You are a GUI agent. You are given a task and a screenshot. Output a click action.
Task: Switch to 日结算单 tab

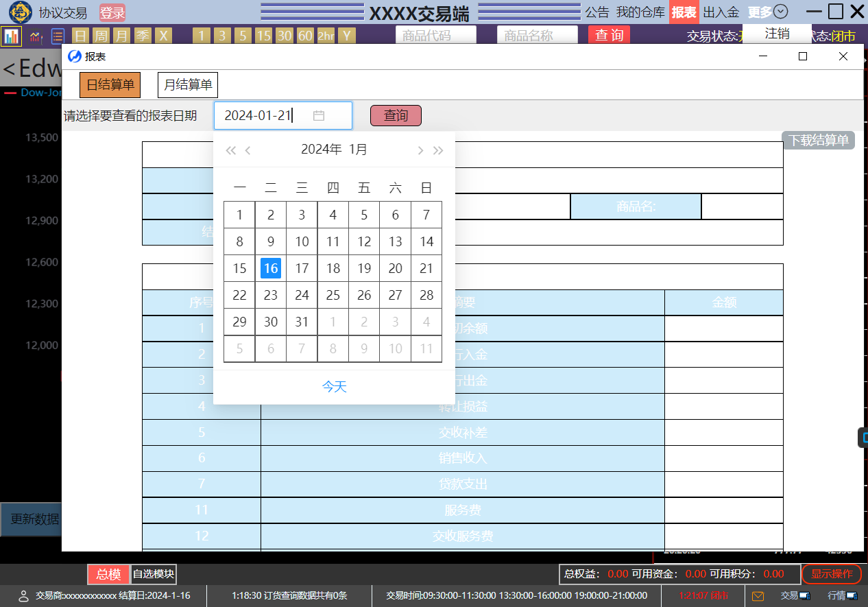110,85
